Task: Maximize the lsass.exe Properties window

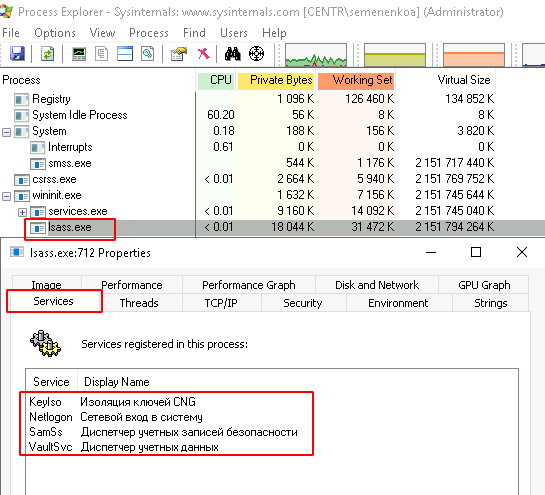Action: click(x=476, y=252)
